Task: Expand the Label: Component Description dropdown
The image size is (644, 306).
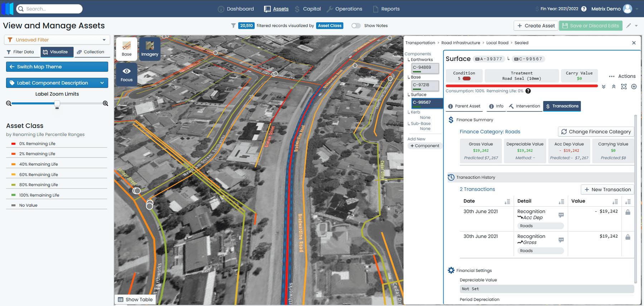Action: click(57, 83)
